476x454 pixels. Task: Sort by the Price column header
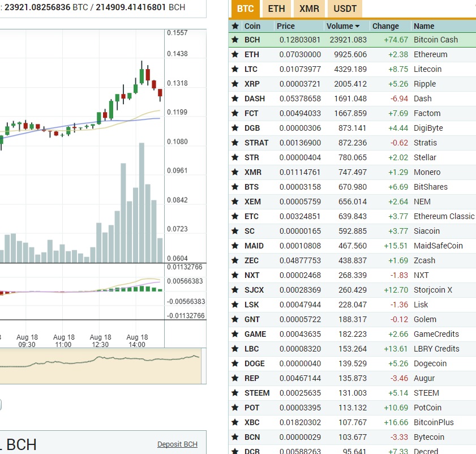pyautogui.click(x=285, y=26)
